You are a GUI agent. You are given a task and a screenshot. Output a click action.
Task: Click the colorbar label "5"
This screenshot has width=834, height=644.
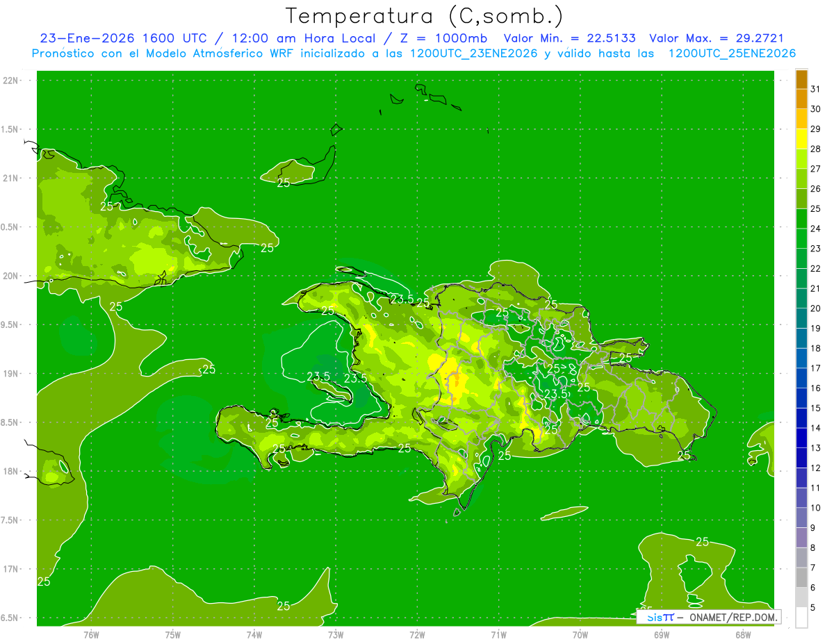coord(813,608)
